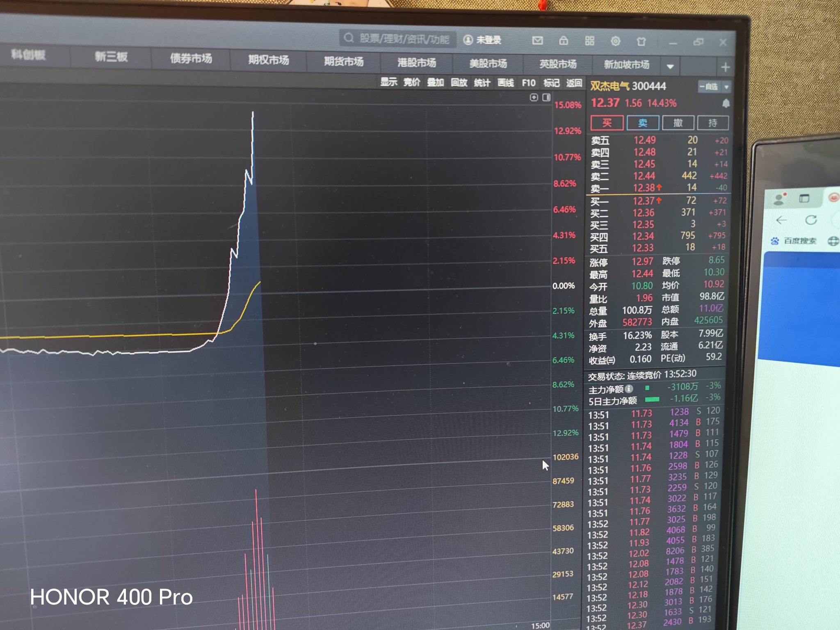840x630 pixels.
Task: Click the red 买 buy button
Action: click(607, 123)
